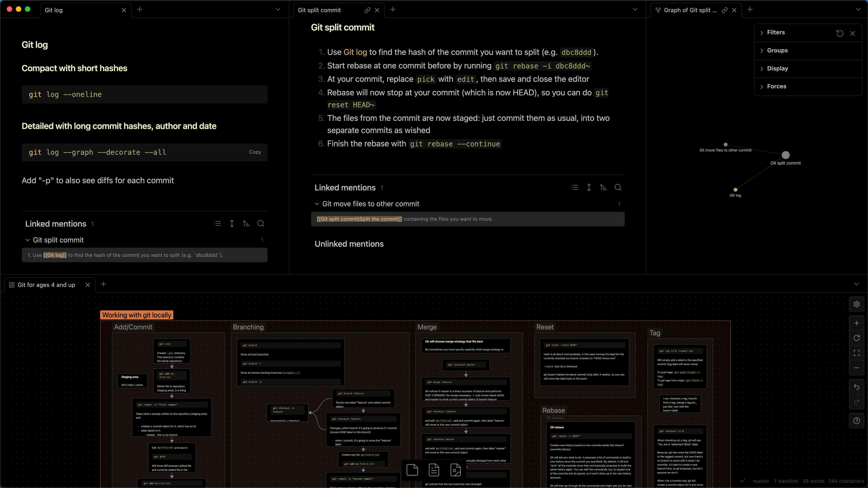
Task: Add note from vault to canvas
Action: 434,470
